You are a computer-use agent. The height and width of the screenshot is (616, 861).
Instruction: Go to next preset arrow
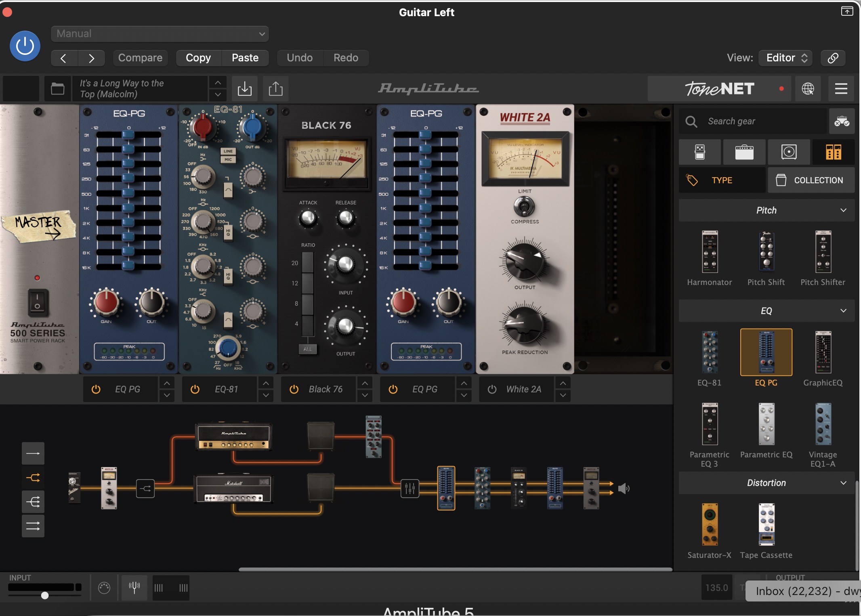(92, 58)
